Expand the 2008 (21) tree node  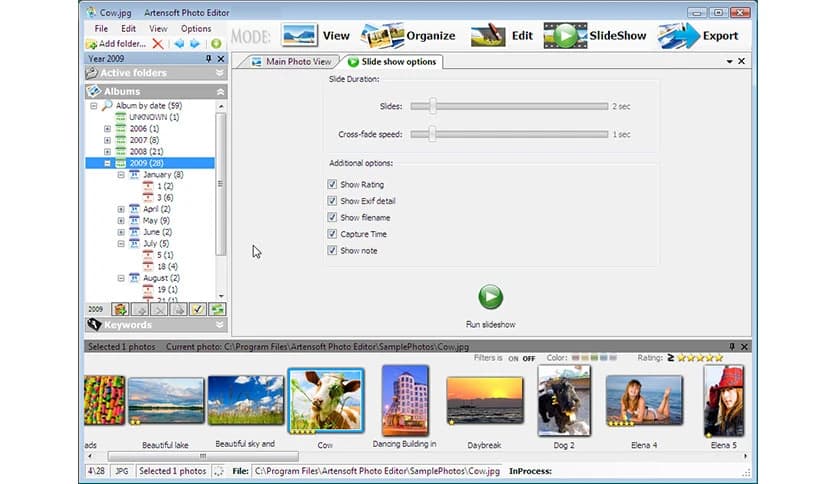[107, 152]
